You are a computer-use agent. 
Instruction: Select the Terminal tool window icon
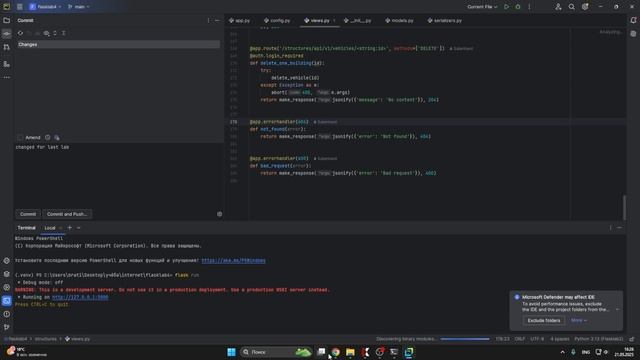pyautogui.click(x=7, y=301)
